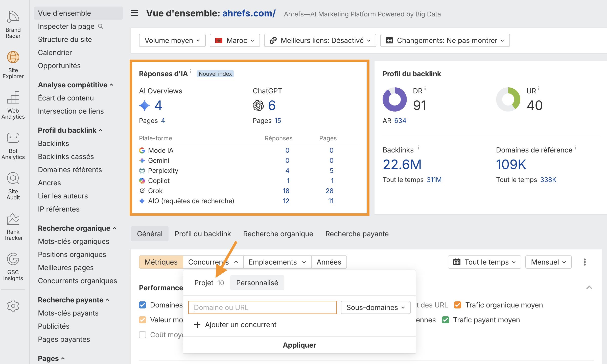Click the Appliquer button
Screen dimensions: 607x364
pyautogui.click(x=299, y=345)
